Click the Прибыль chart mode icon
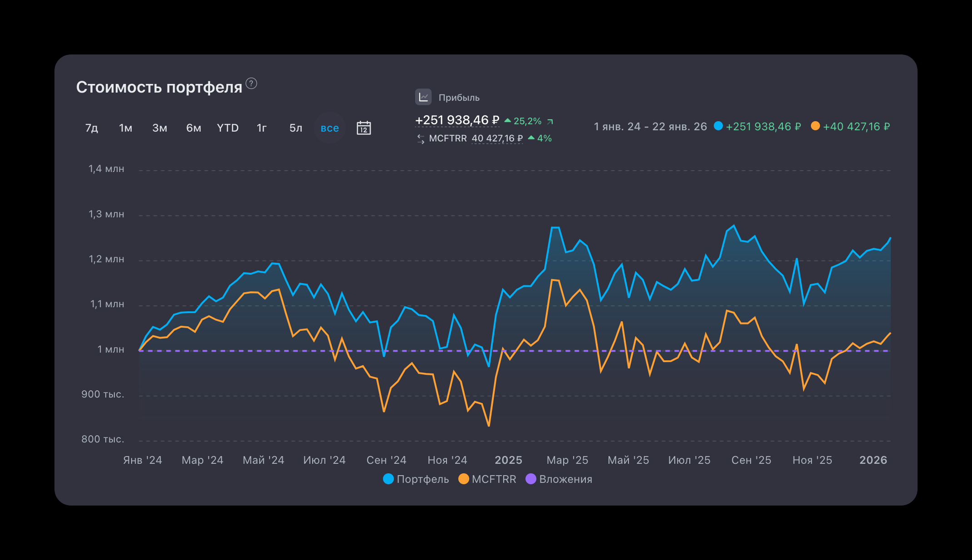This screenshot has width=972, height=560. click(x=423, y=97)
